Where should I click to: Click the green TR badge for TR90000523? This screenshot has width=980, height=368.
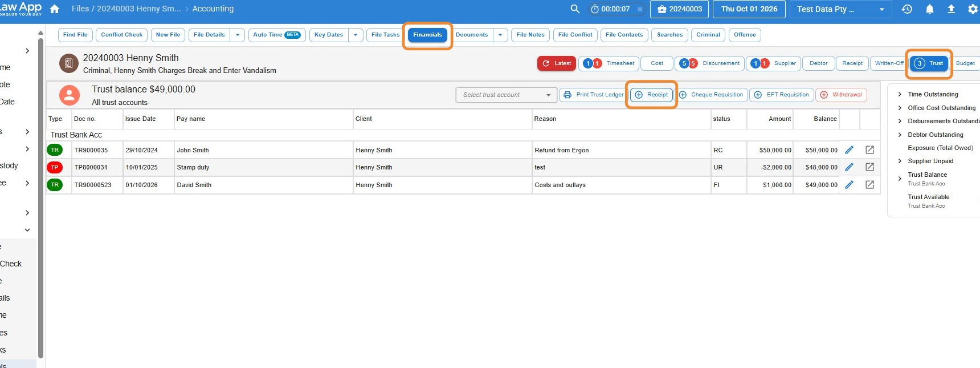[x=55, y=185]
